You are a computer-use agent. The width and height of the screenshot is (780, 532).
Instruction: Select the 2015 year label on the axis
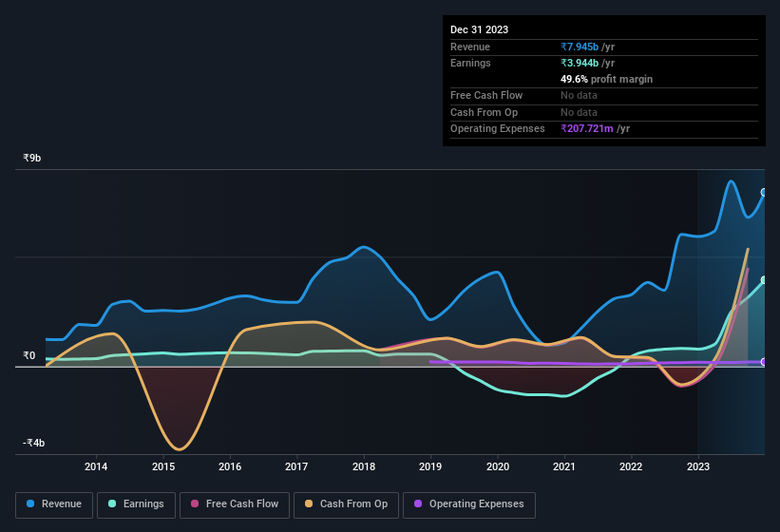[x=163, y=466]
